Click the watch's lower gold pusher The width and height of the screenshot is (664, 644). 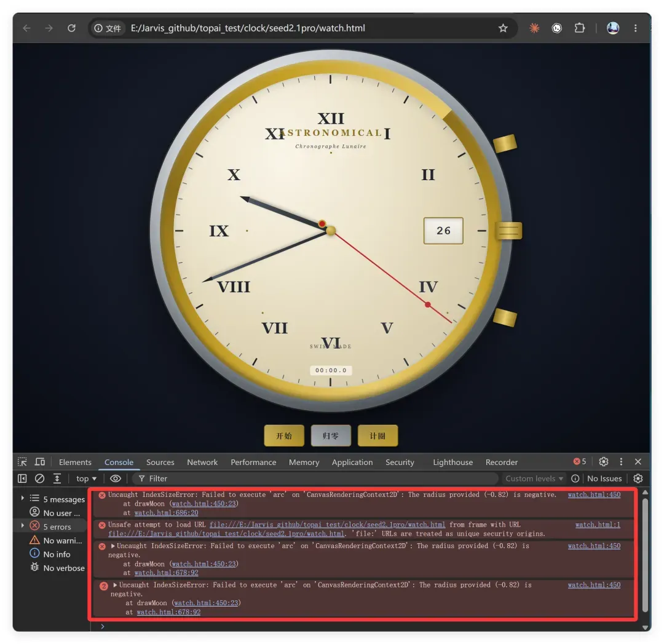click(505, 317)
